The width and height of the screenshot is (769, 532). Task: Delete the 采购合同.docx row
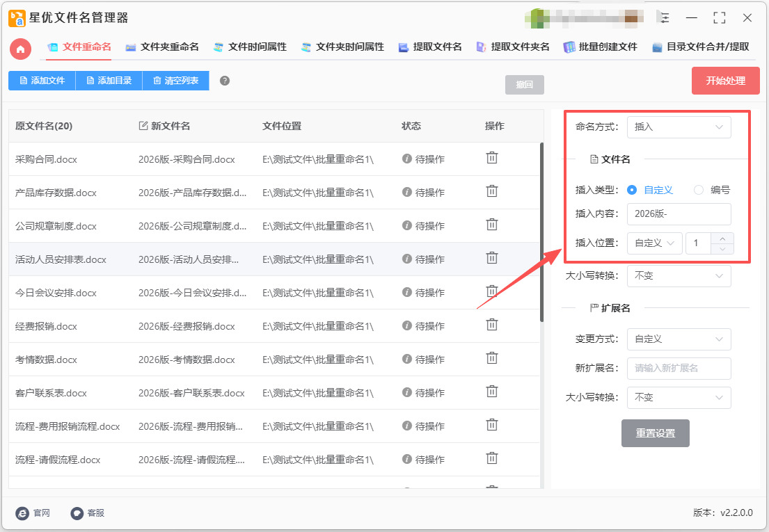point(492,158)
